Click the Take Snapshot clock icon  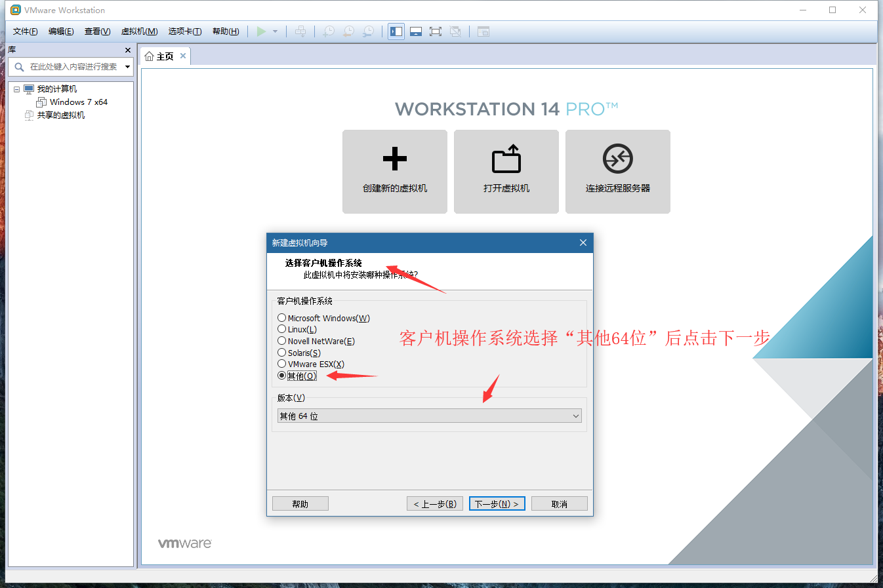[x=328, y=31]
